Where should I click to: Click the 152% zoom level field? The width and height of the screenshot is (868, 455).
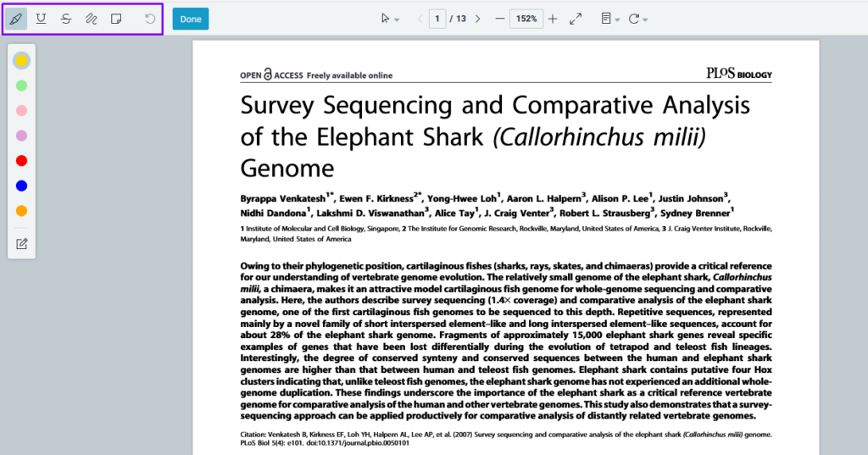526,19
